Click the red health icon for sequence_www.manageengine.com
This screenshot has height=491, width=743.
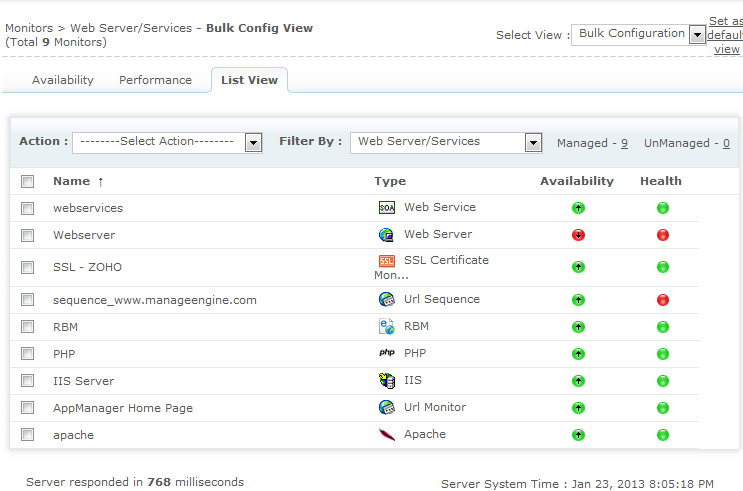click(662, 300)
